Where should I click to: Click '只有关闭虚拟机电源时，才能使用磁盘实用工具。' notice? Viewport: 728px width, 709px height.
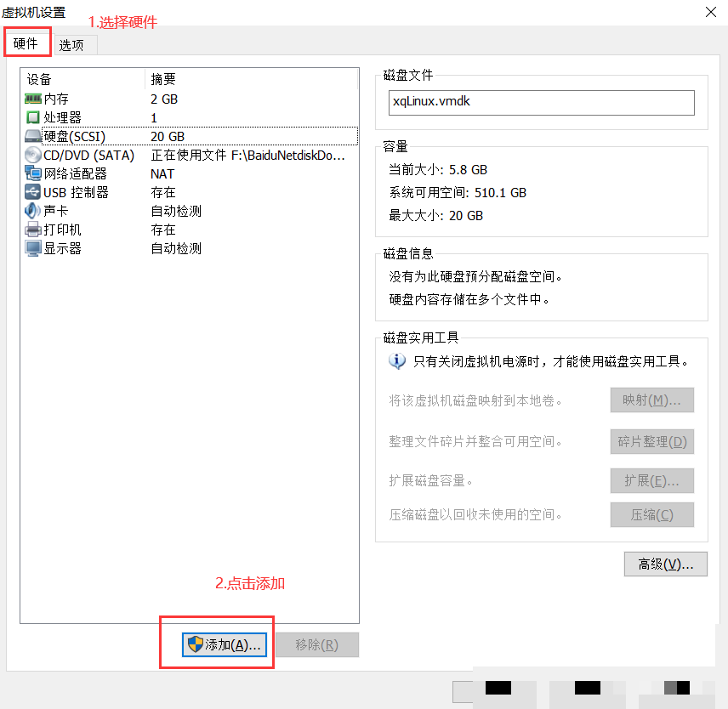tap(551, 361)
